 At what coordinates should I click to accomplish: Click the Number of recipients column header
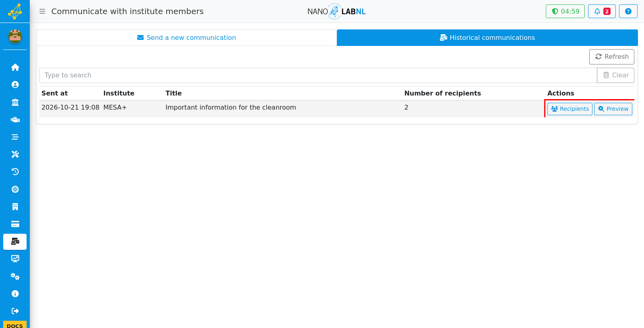[443, 93]
